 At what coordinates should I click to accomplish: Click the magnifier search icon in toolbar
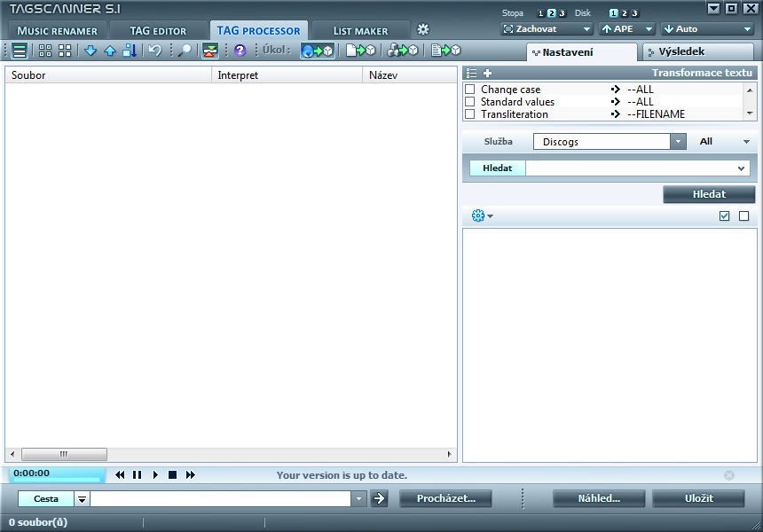point(185,51)
